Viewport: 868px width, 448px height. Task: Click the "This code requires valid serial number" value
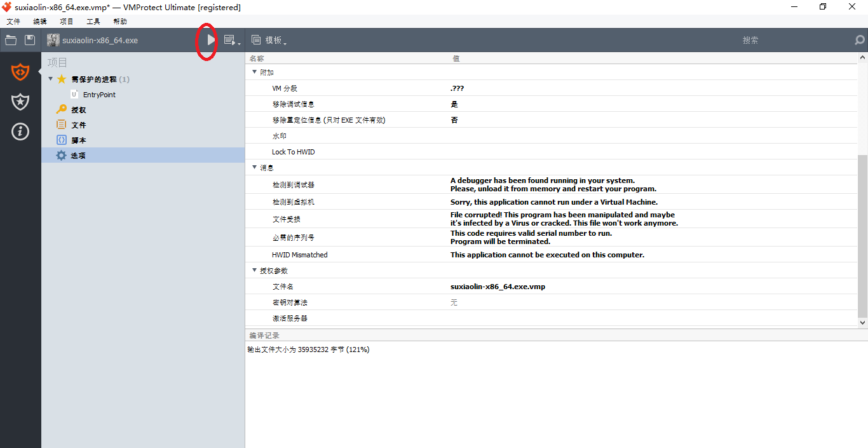point(531,237)
